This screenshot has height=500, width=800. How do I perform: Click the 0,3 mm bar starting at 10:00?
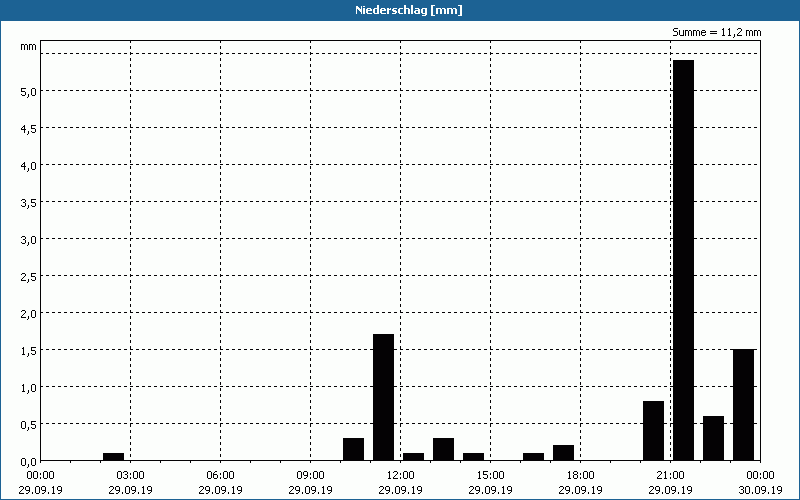click(x=354, y=449)
